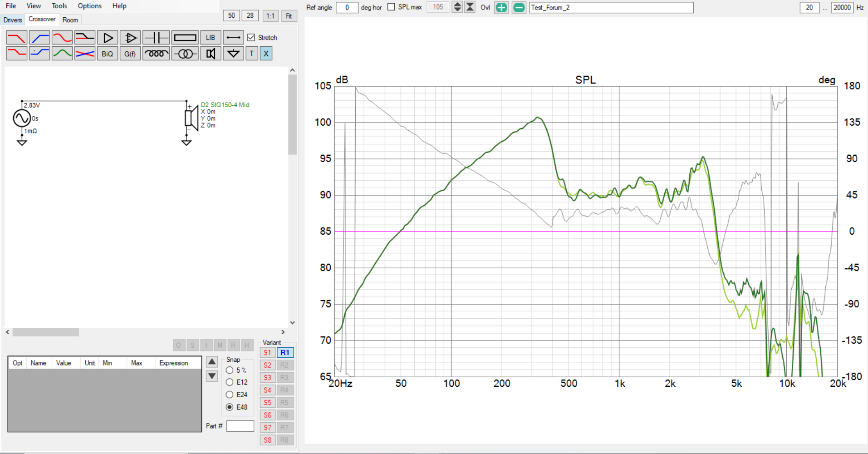Select E12 snap series
Screen dimensions: 868x454
(230, 382)
